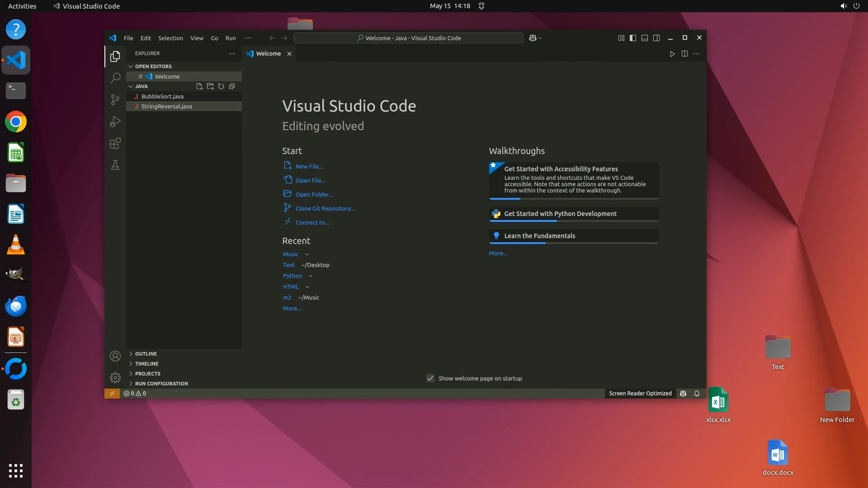Open the Extensions view

tap(115, 143)
